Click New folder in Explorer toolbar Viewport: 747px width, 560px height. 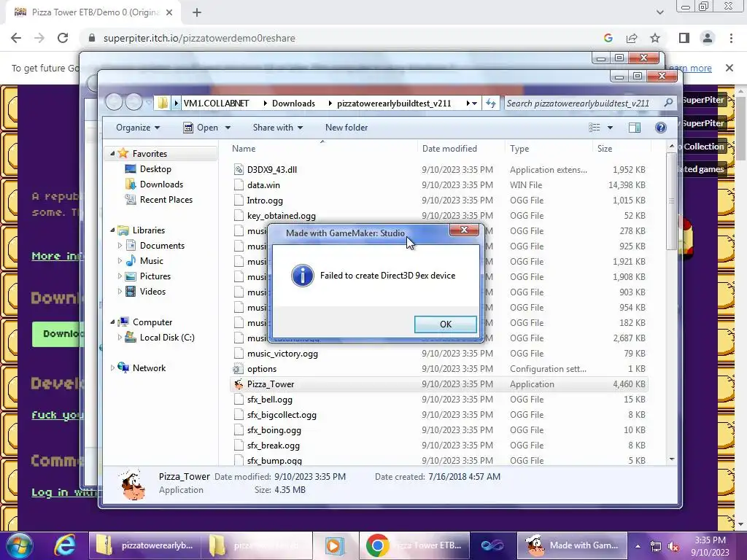[x=347, y=128]
